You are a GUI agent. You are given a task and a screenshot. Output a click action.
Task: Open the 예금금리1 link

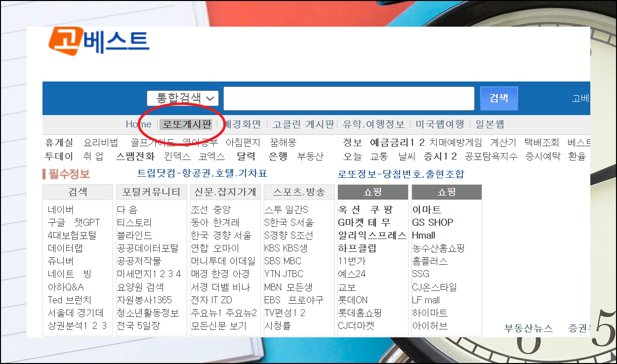point(392,143)
